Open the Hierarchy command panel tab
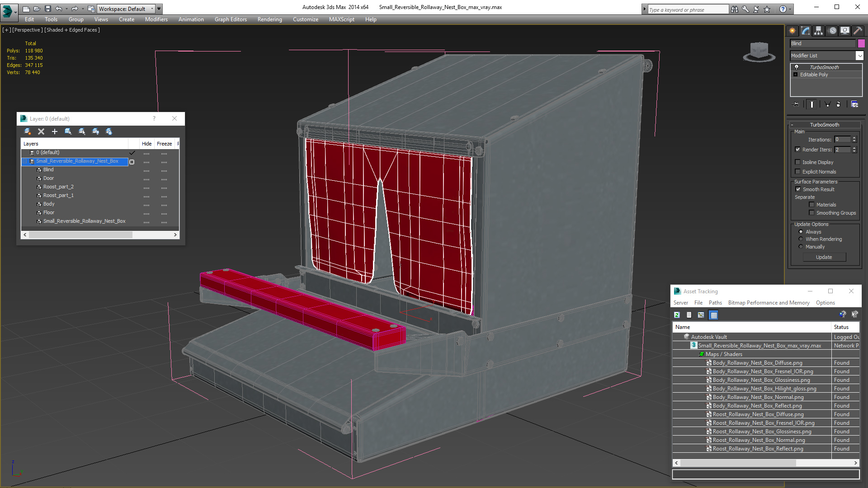Image resolution: width=868 pixels, height=488 pixels. click(818, 31)
